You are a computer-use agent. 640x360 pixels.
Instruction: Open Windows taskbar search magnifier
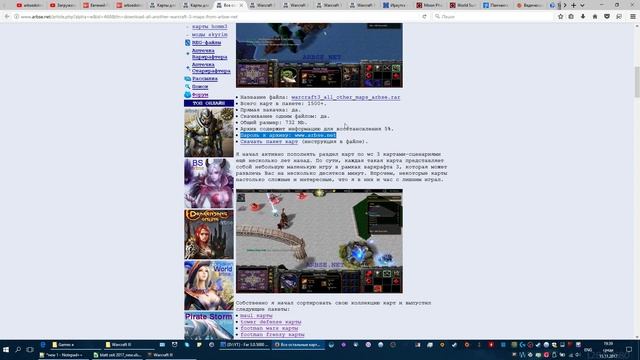(18, 350)
